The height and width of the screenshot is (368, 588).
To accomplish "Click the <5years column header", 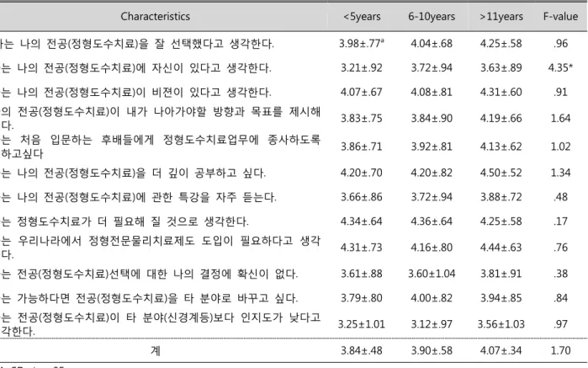I will tap(362, 17).
